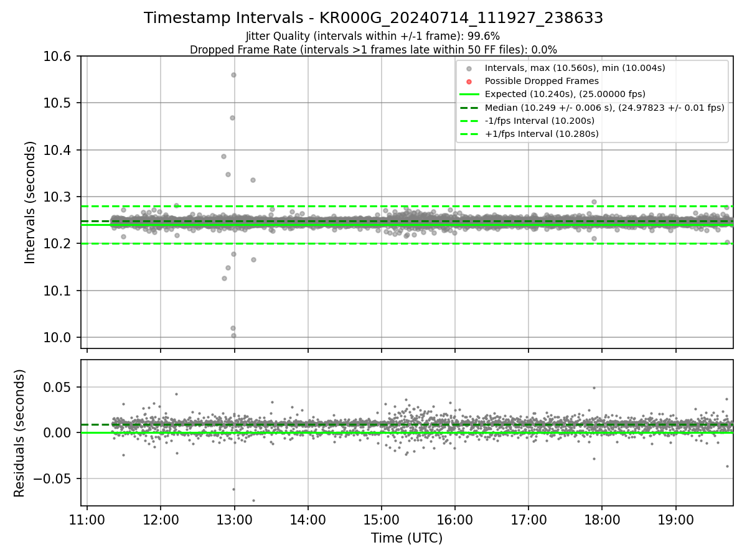Screen dimensions: 747x560
Task: Click the x-axis tick label '16:00'
Action: pos(455,520)
